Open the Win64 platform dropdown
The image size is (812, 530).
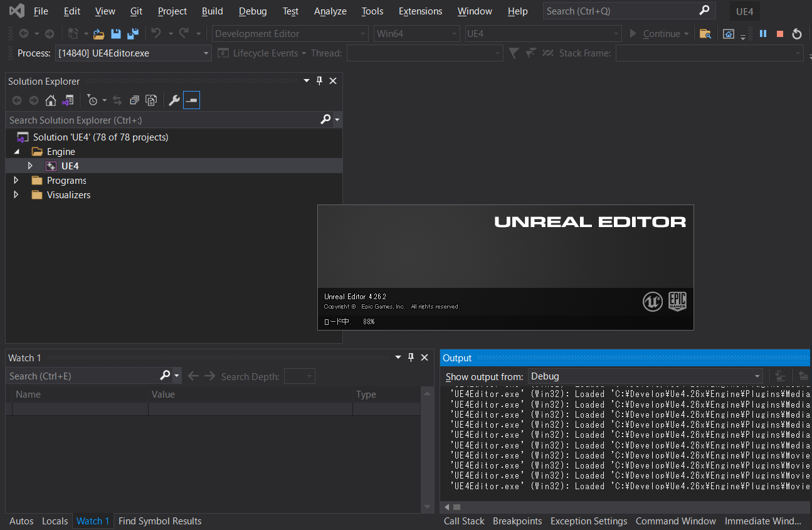pos(417,34)
